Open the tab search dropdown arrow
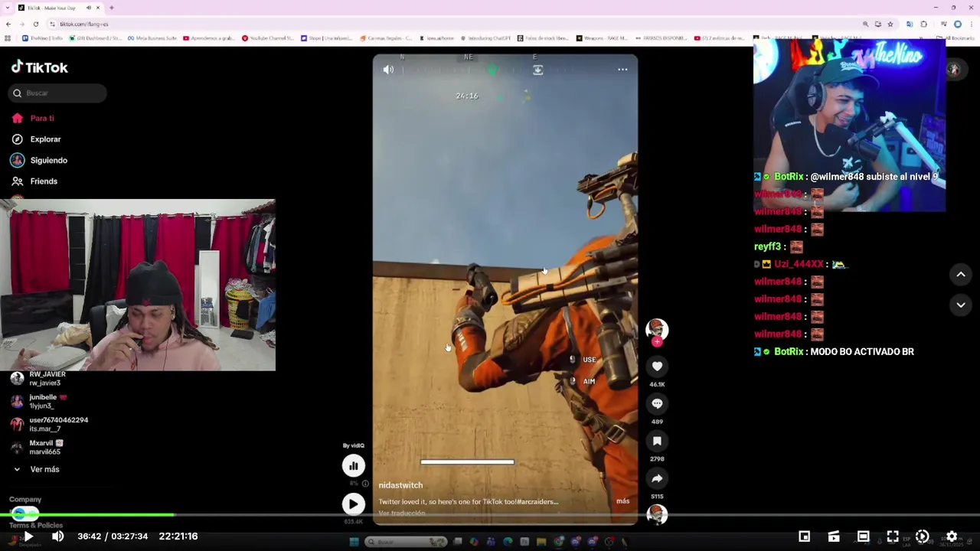Image resolution: width=980 pixels, height=551 pixels. 8,8
